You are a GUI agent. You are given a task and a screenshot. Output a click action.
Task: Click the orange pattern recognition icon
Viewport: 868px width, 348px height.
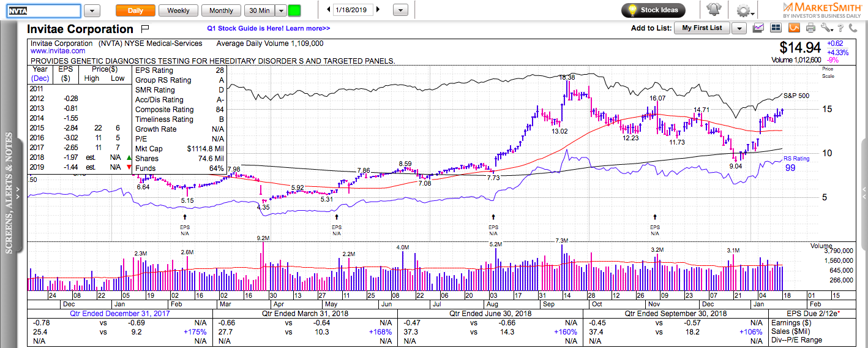[x=794, y=28]
